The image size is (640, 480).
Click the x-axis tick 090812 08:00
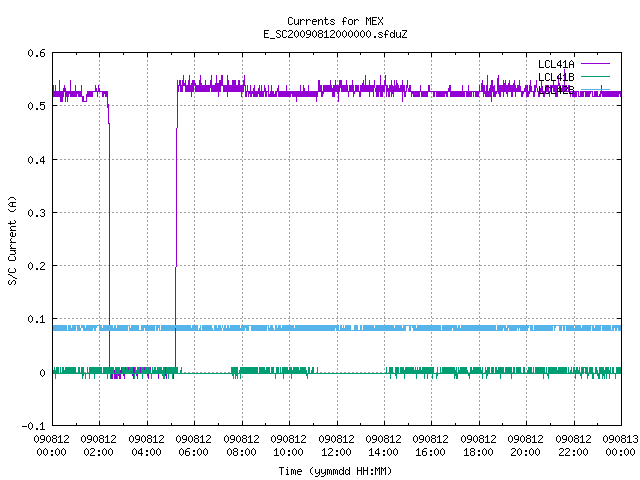(x=241, y=446)
